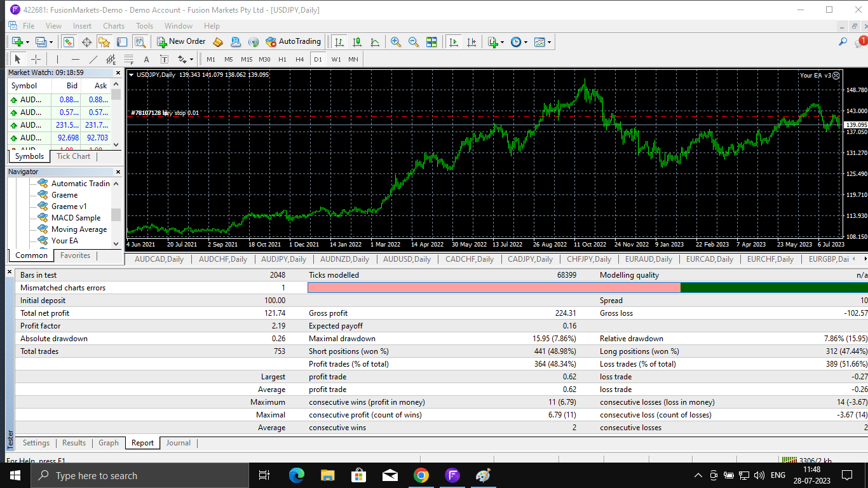
Task: Open Chrome from the Windows taskbar
Action: pos(421,475)
